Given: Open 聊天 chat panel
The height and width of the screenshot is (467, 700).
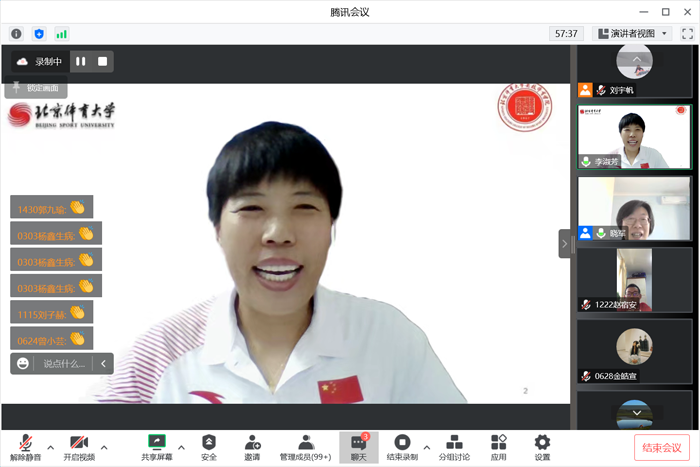Looking at the screenshot, I should [x=358, y=447].
